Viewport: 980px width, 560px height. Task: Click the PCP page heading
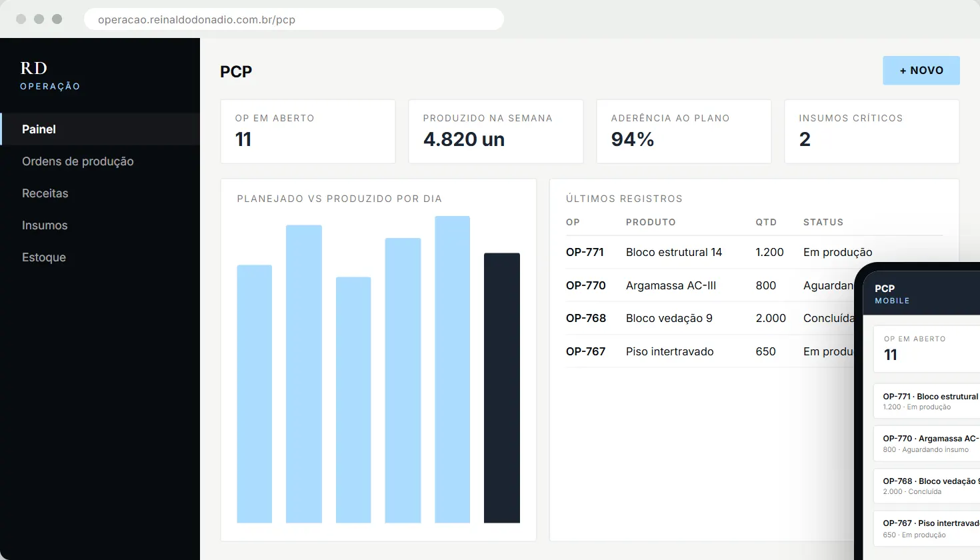point(236,71)
